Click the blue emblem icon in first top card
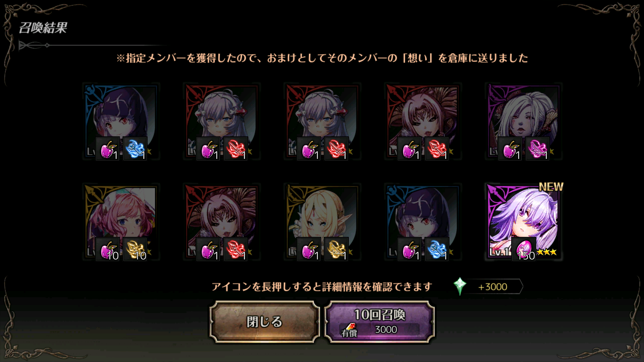The height and width of the screenshot is (362, 644). 135,148
